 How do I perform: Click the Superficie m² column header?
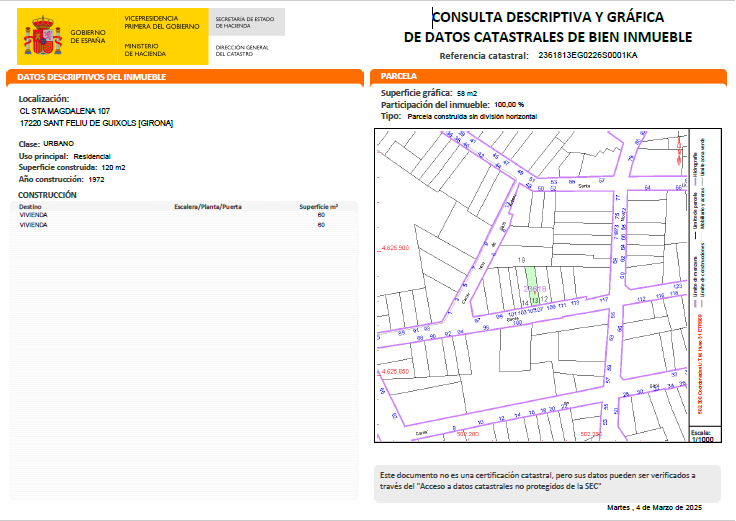[319, 206]
